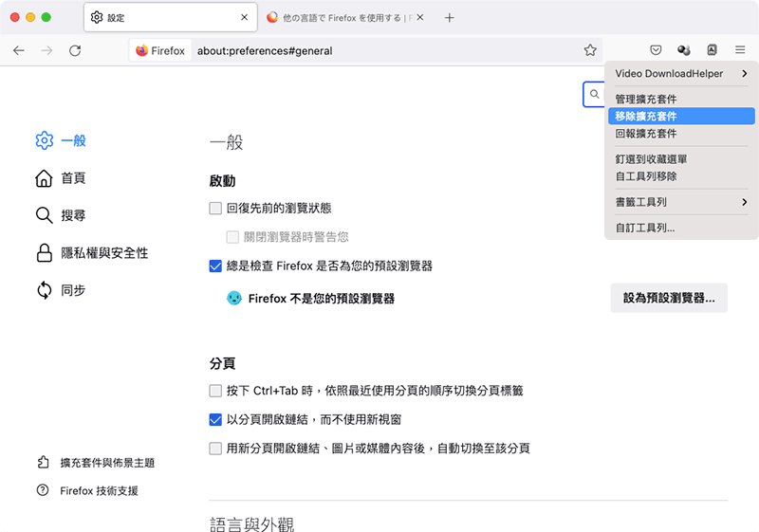Click the magnifier icon beside 搜尋
Screen dimensions: 759x532
[x=44, y=215]
